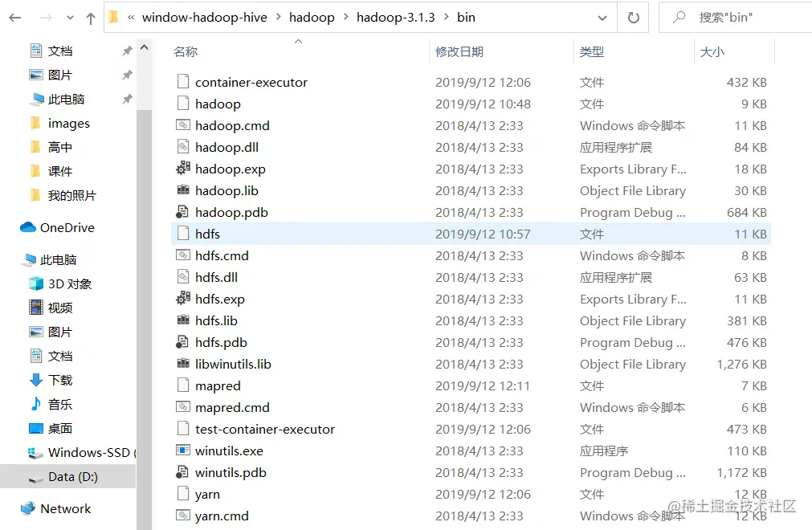Open recent locations dropdown arrow
This screenshot has height=530, width=812.
pos(70,18)
